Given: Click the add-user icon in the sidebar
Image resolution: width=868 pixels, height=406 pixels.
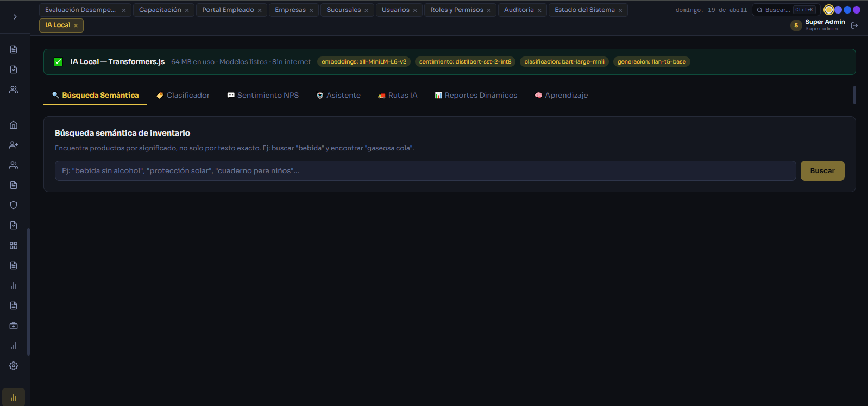Looking at the screenshot, I should [x=14, y=145].
